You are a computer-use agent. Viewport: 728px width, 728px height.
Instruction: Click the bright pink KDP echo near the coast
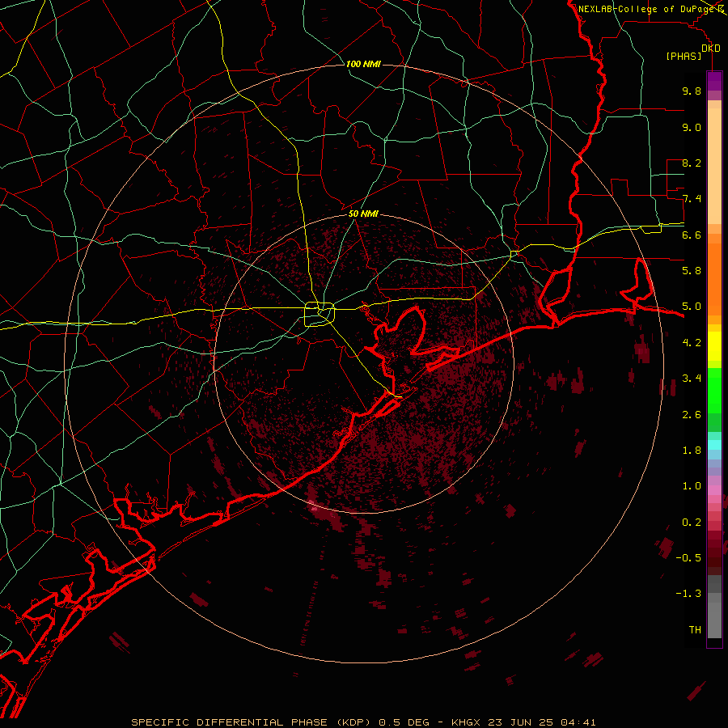(315, 509)
